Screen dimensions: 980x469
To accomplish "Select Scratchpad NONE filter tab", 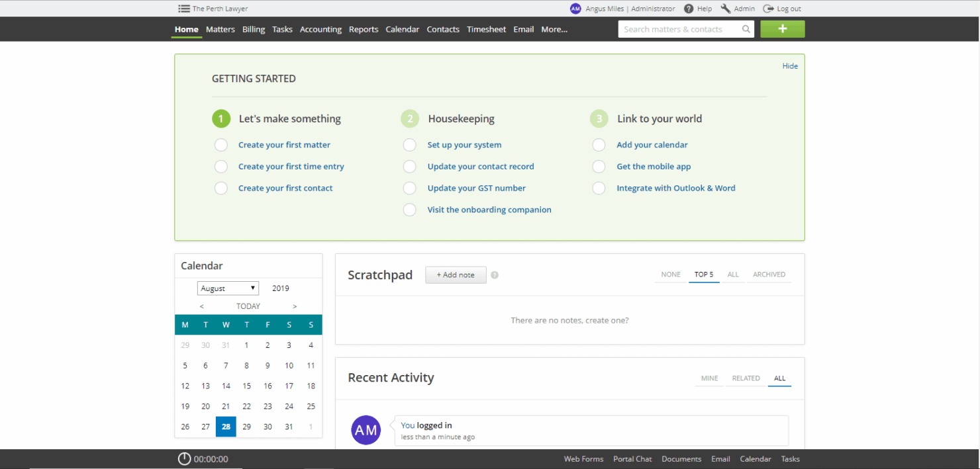I will point(671,275).
